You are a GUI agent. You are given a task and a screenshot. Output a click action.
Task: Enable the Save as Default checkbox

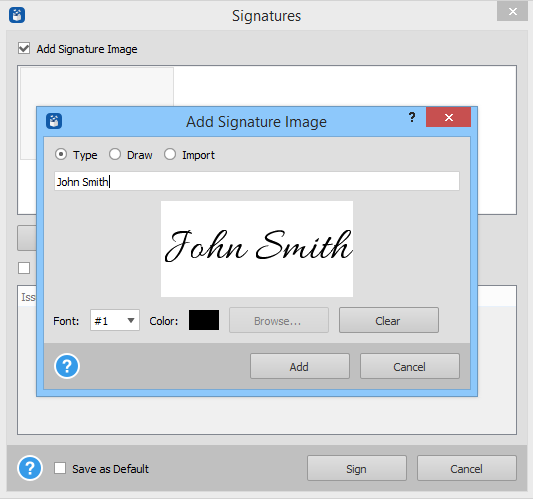pos(60,468)
